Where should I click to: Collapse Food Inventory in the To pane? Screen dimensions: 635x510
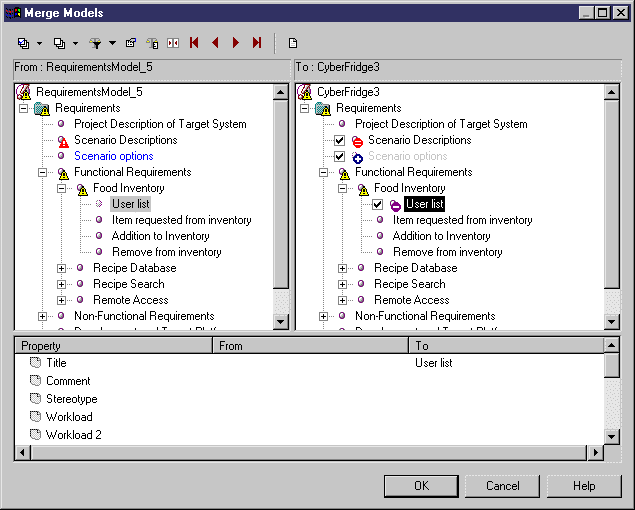point(342,188)
